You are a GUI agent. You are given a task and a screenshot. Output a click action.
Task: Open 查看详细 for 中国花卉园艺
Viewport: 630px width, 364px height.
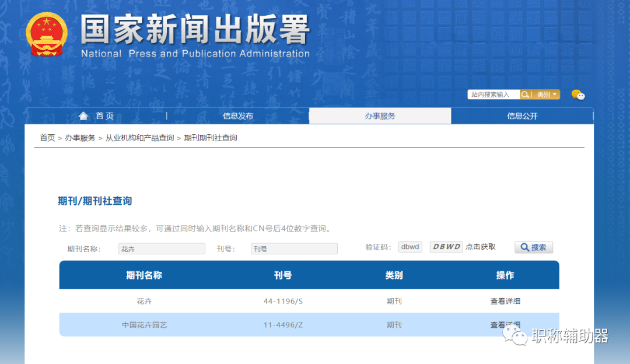506,325
